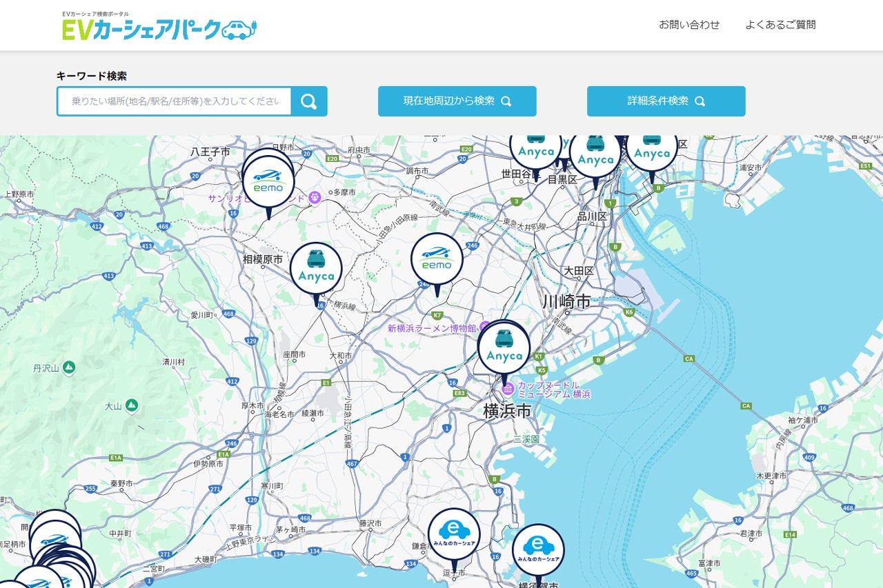
Task: Open the お問い合わせ page
Action: [689, 25]
